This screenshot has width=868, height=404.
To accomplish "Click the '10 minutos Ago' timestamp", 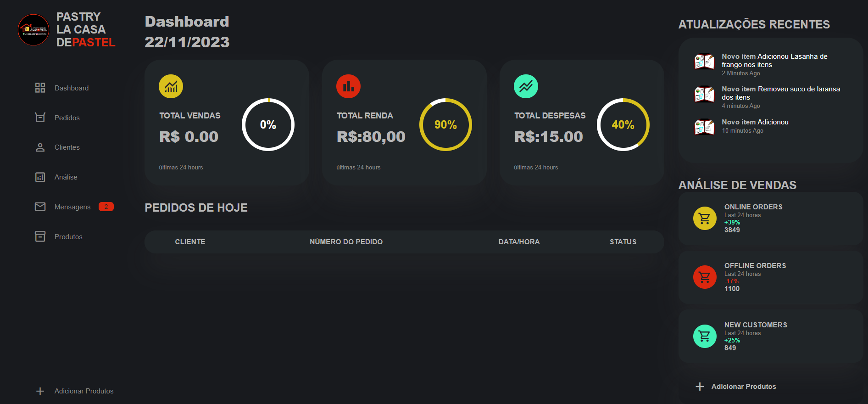I will (x=743, y=131).
